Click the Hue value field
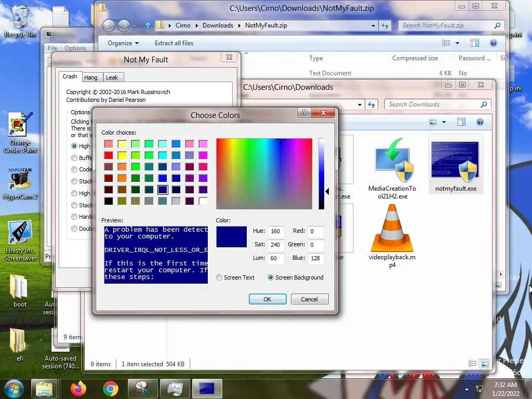 coord(275,231)
